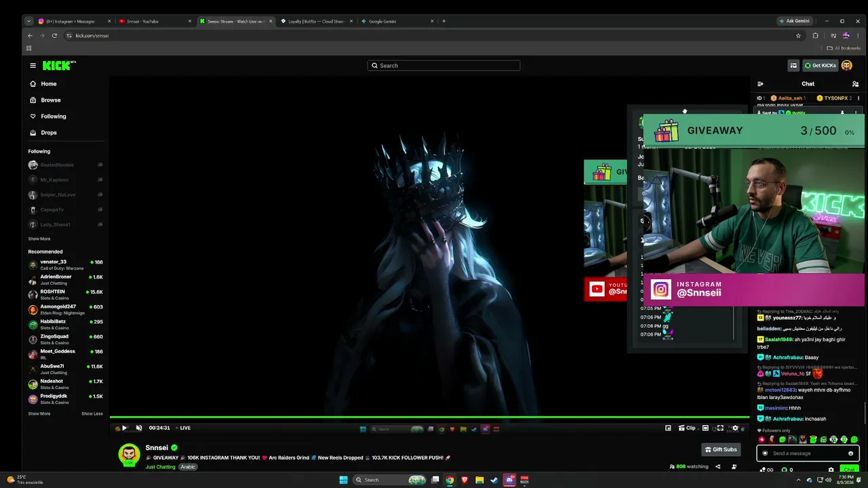868x488 pixels.
Task: Show more followed channels
Action: (39, 239)
